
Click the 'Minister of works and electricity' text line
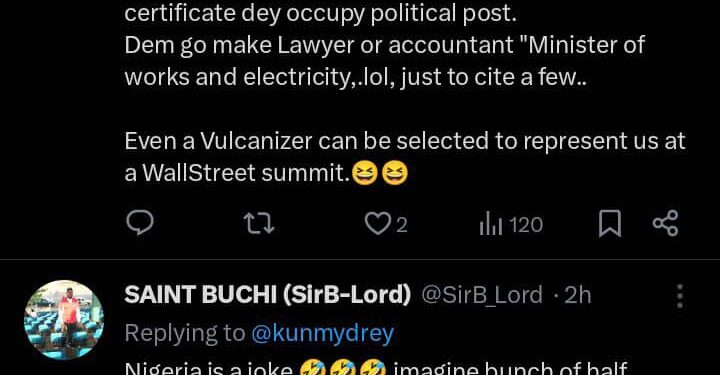385,61
